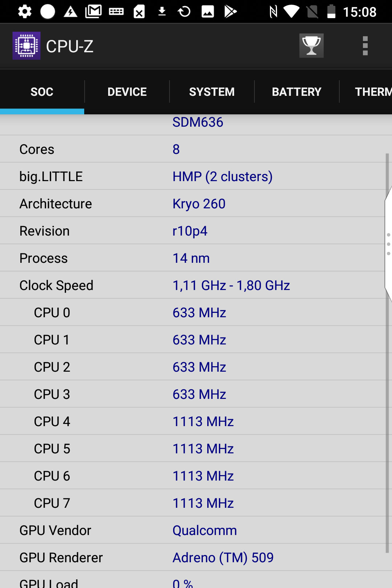Switch to the SYSTEM tab
Screen dimensions: 392x588
tap(212, 92)
